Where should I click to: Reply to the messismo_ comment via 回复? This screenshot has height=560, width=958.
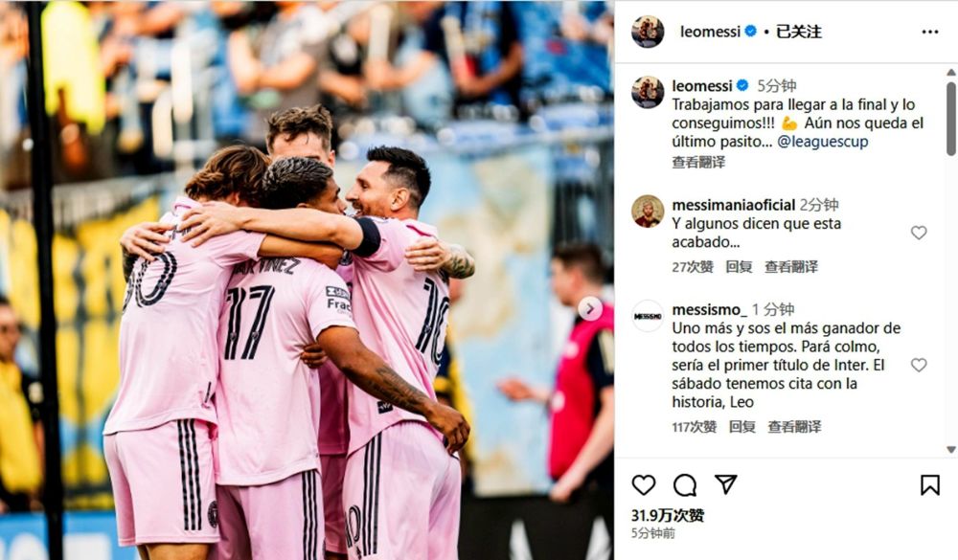[741, 427]
